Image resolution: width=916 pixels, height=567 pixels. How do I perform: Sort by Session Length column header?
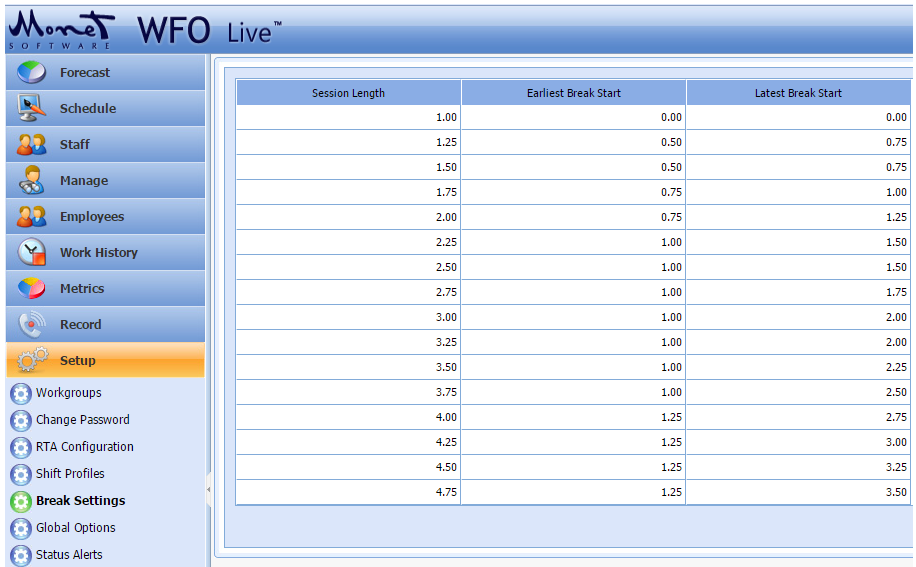click(348, 93)
